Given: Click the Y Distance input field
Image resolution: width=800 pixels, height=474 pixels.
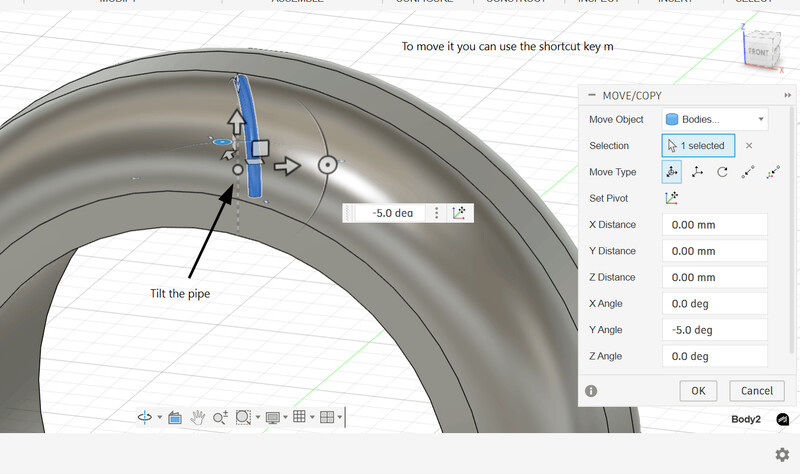Looking at the screenshot, I should tap(715, 251).
